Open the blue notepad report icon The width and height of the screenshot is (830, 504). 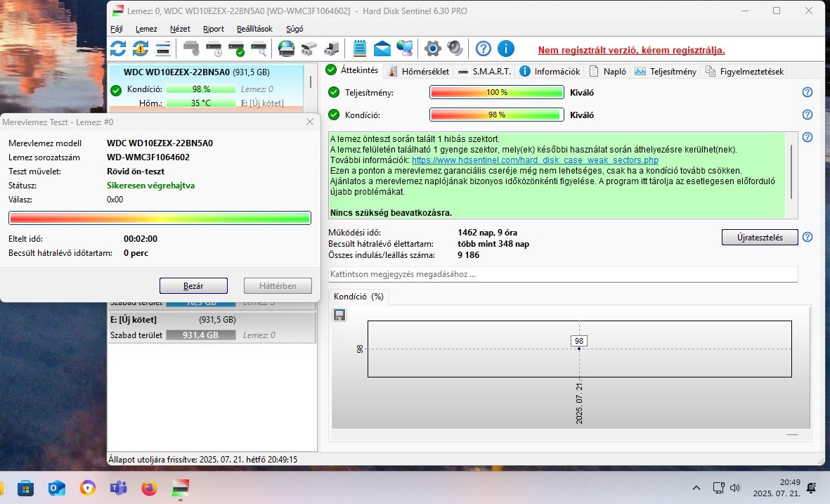point(359,49)
